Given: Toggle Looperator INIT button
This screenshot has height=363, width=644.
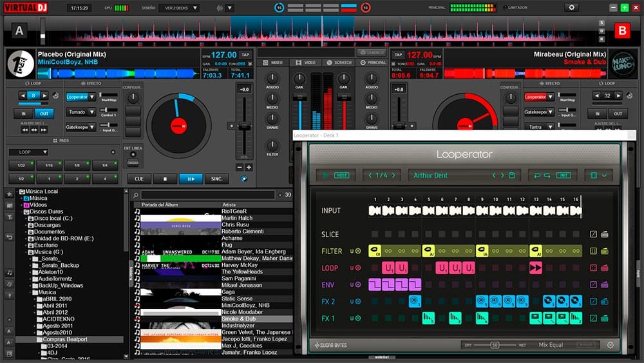Looking at the screenshot, I should pos(563,175).
